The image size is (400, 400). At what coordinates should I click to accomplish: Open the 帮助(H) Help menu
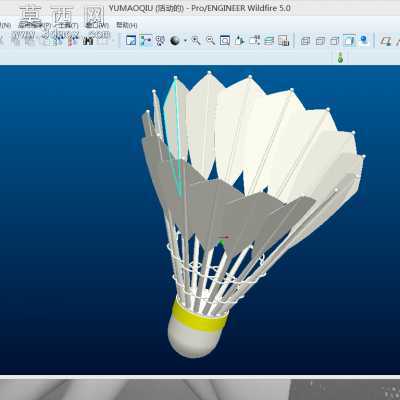click(127, 25)
